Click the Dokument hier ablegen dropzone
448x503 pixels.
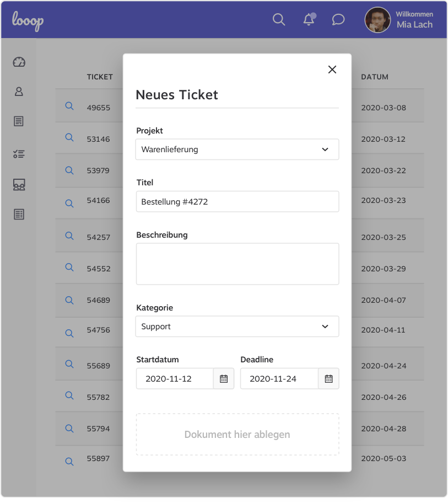[237, 435]
